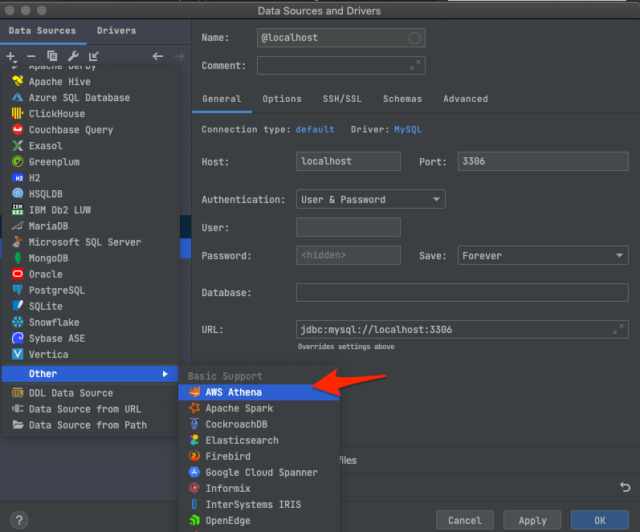
Task: Open the Save password dropdown
Action: point(543,256)
